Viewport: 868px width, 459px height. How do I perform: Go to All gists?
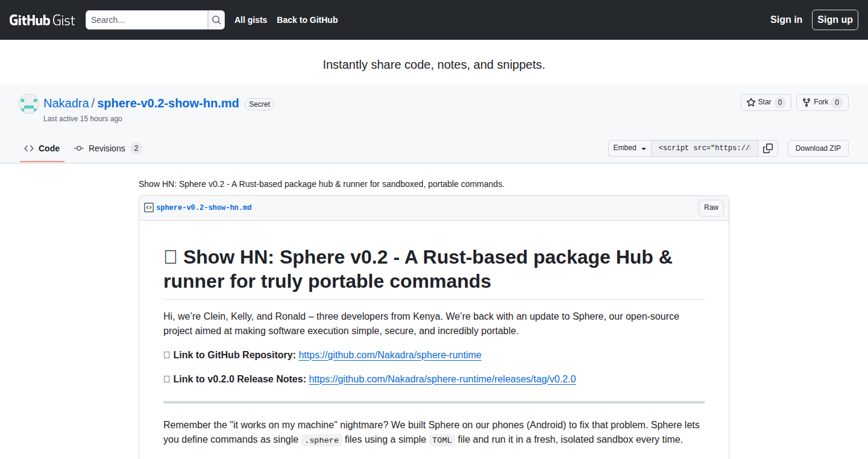tap(251, 20)
